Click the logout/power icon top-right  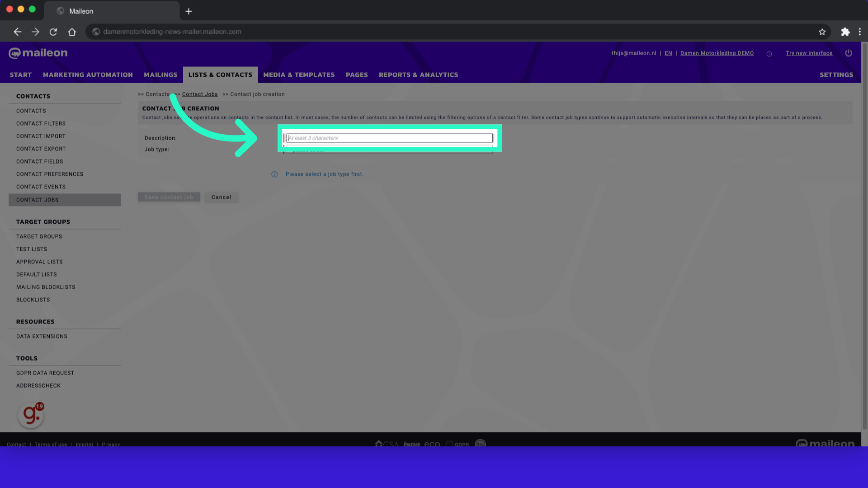click(x=848, y=53)
